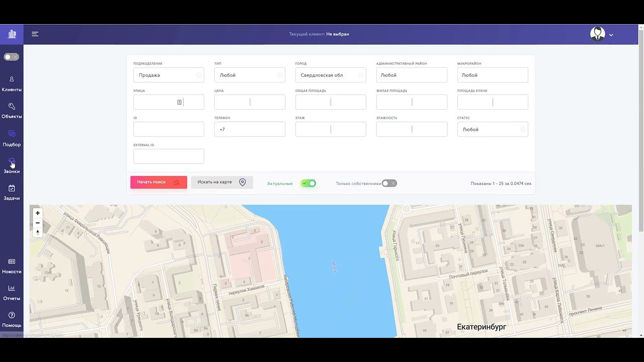Image resolution: width=644 pixels, height=362 pixels.
Task: Open Задачи section
Action: point(12,193)
